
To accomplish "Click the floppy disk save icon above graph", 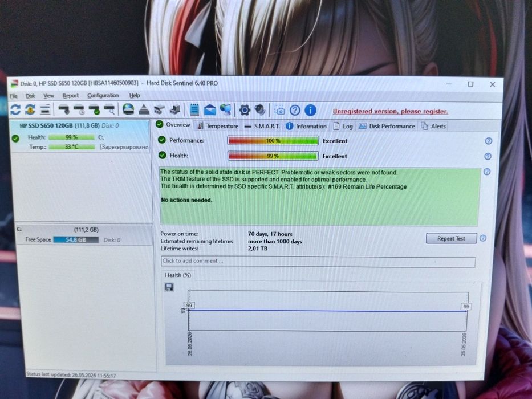I will pos(169,287).
